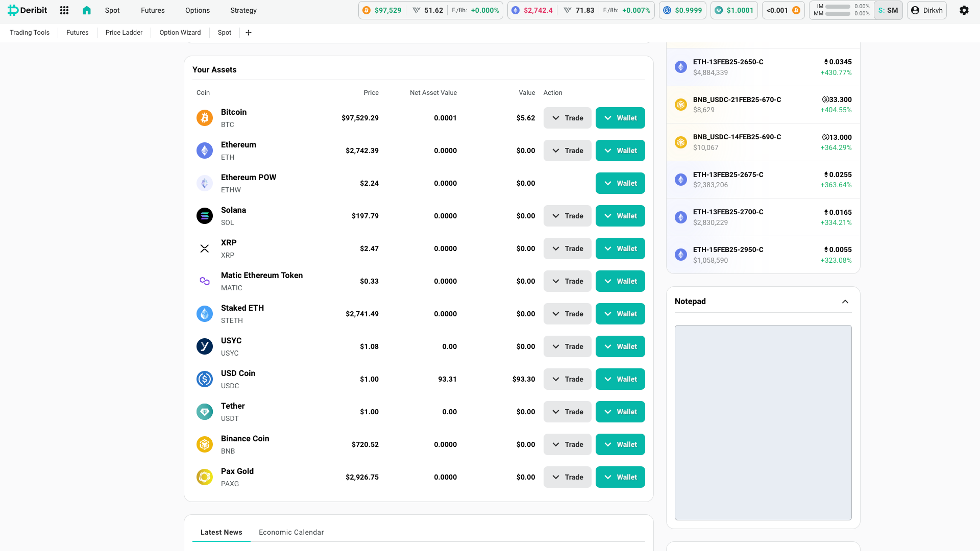Click the Ethereum POW coin icon

click(205, 183)
